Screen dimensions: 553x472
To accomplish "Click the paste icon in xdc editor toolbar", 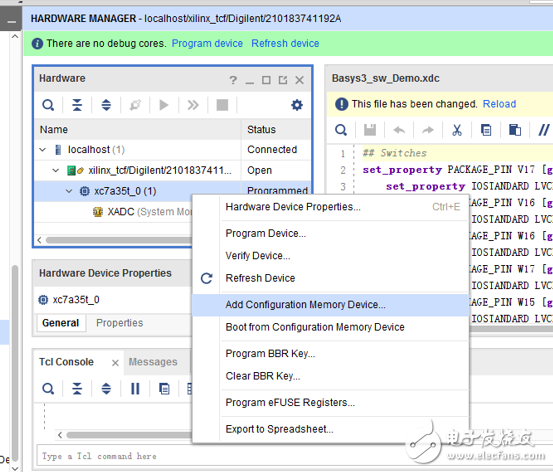I will [x=515, y=130].
